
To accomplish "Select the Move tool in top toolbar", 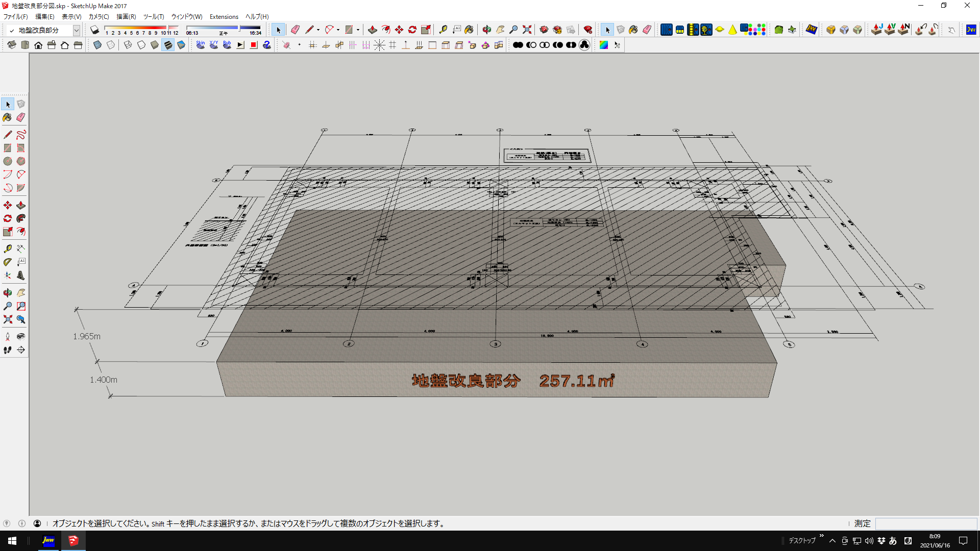I will [x=399, y=30].
